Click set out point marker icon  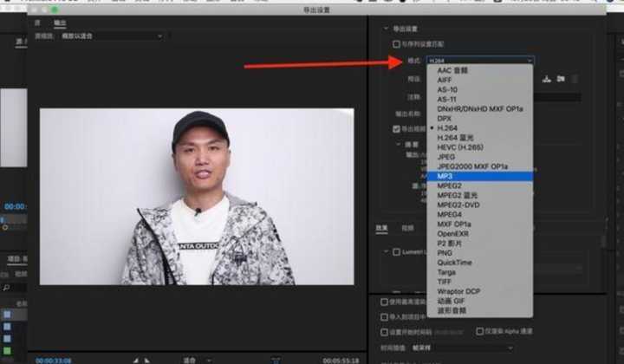pos(146,361)
